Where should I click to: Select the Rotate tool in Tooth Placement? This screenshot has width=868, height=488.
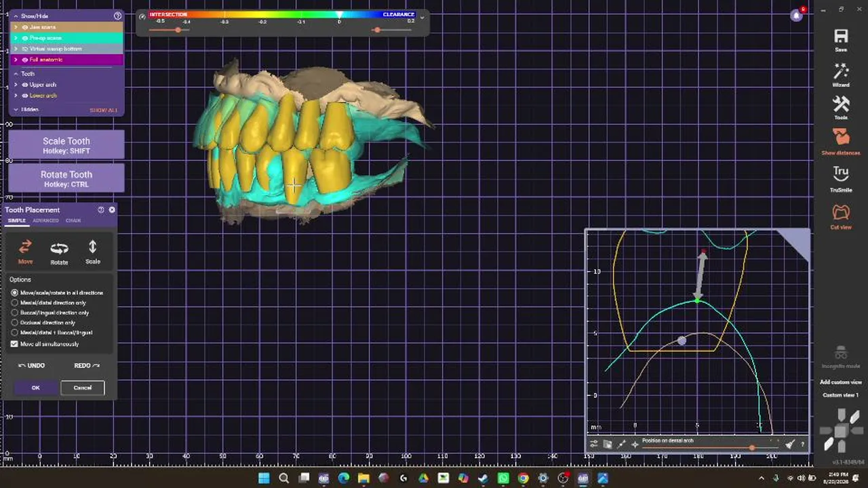click(59, 248)
